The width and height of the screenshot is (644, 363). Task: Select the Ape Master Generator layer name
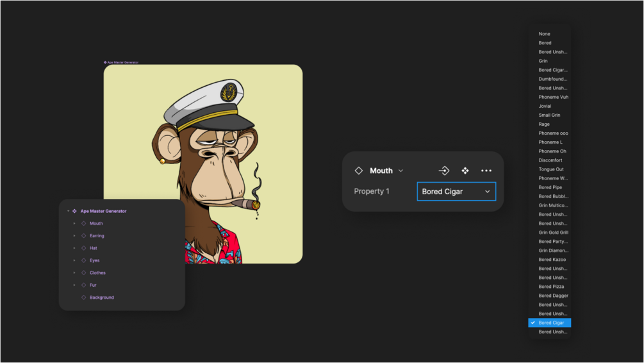[104, 211]
